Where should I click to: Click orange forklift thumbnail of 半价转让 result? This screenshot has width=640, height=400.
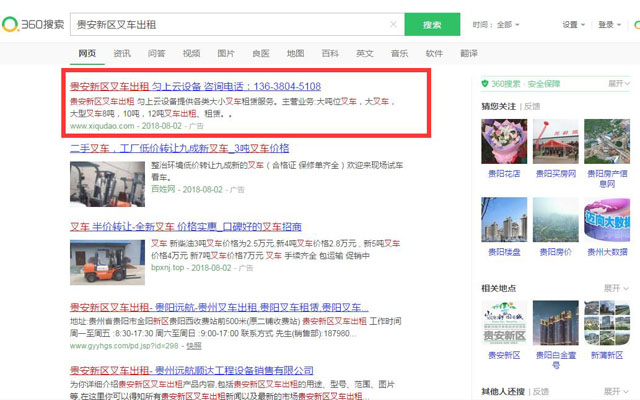click(x=107, y=262)
